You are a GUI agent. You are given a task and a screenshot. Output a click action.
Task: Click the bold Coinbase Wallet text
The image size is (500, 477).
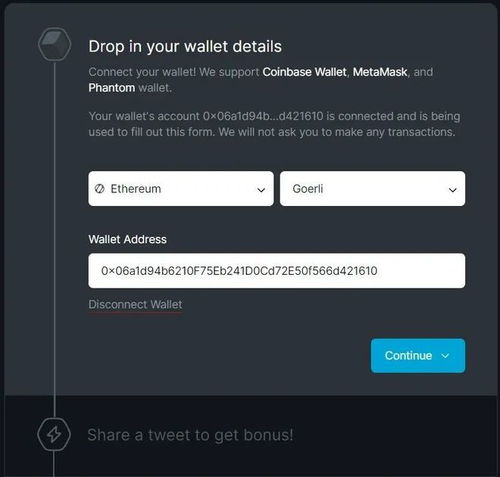click(x=304, y=72)
